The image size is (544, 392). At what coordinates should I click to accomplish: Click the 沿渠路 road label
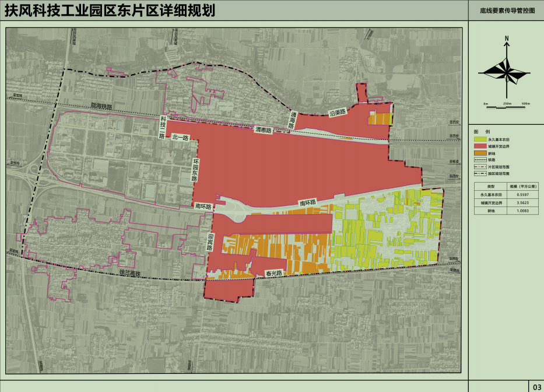pyautogui.click(x=338, y=111)
